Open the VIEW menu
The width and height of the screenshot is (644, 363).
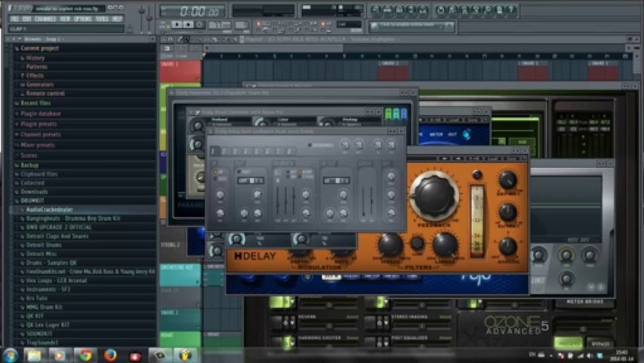click(x=65, y=19)
